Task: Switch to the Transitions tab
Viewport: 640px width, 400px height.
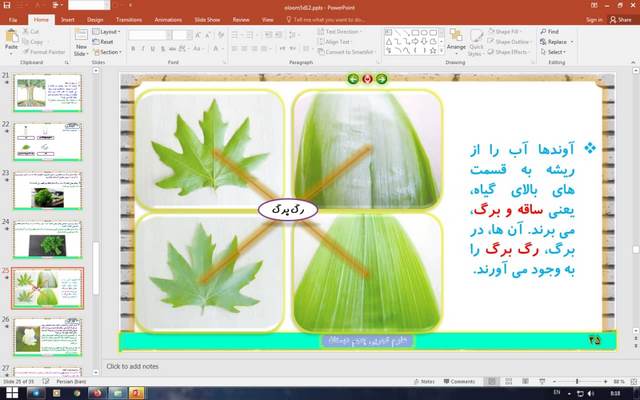Action: coord(129,20)
